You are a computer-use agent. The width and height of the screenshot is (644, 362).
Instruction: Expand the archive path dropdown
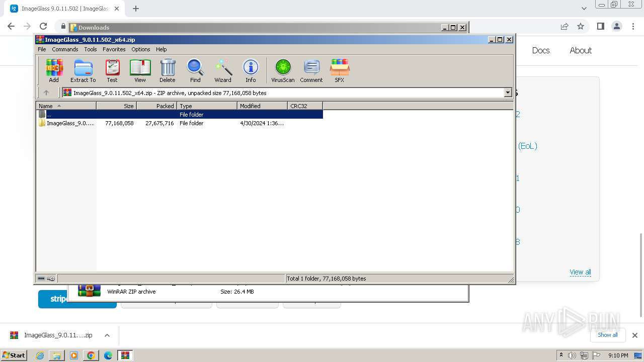(508, 93)
